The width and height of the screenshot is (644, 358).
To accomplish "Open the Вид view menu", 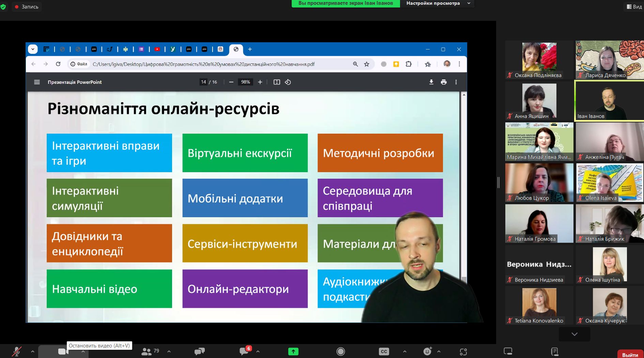I will [x=634, y=6].
